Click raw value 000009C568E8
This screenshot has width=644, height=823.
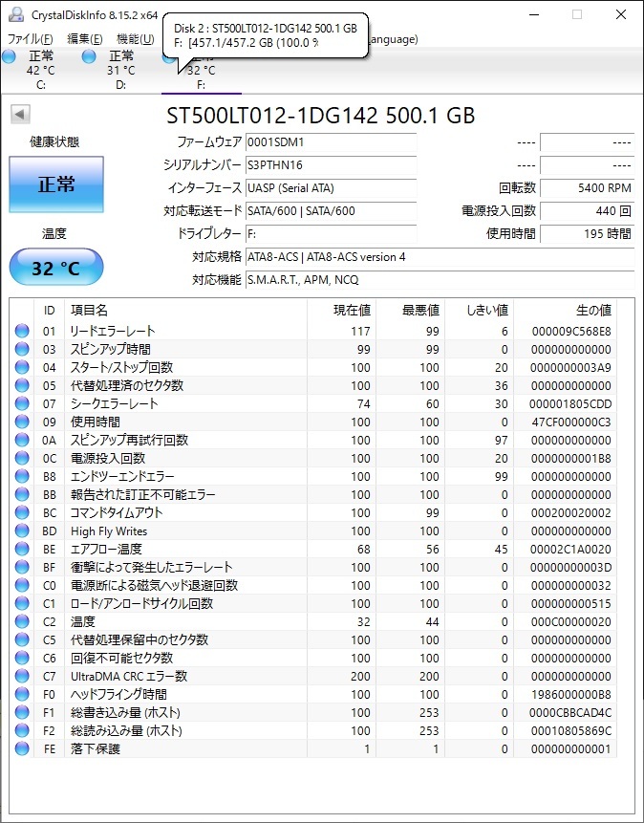(x=571, y=331)
